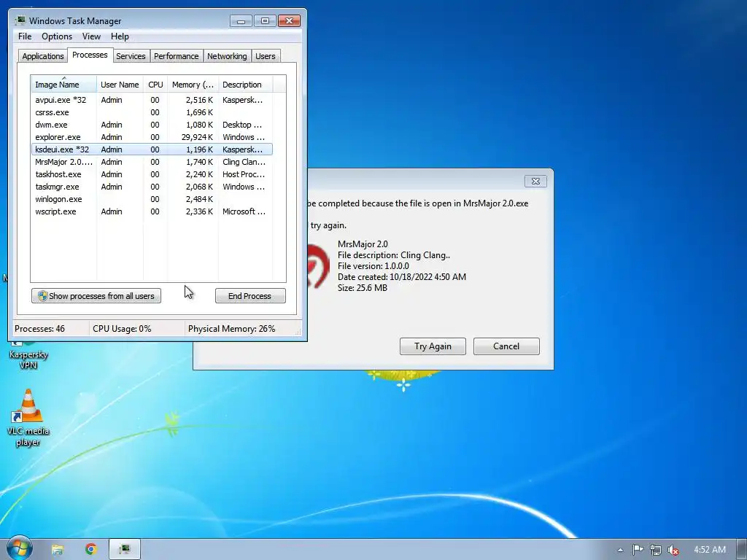The height and width of the screenshot is (560, 747).
Task: Click the 29,924 K memory value
Action: coord(197,137)
